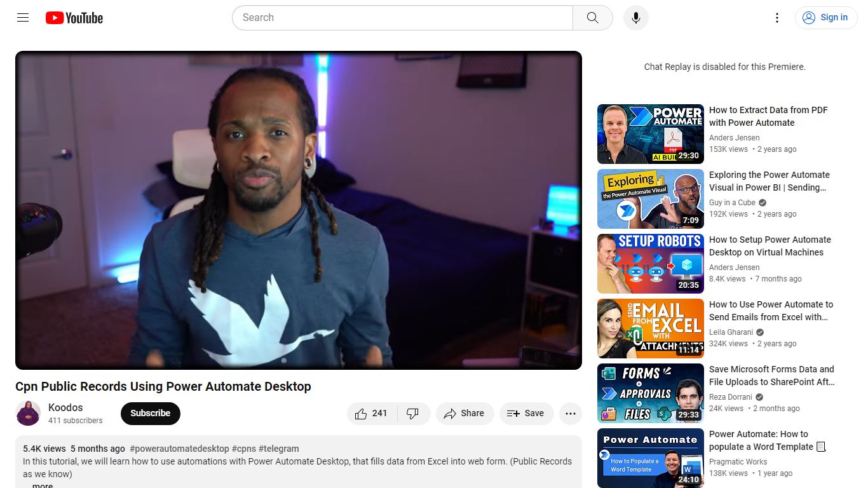Go to YouTube home via logo
868x488 pixels.
pyautogui.click(x=74, y=18)
